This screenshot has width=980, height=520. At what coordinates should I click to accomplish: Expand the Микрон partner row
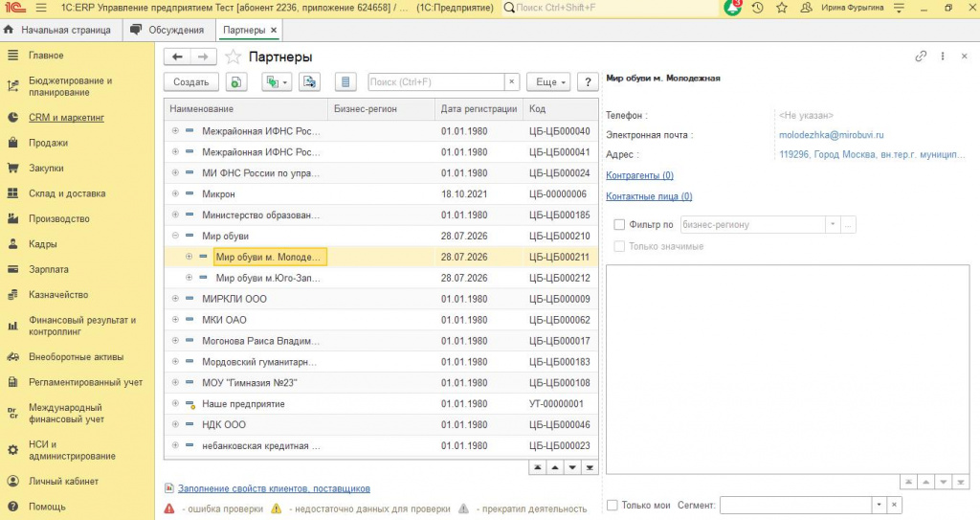pyautogui.click(x=175, y=194)
